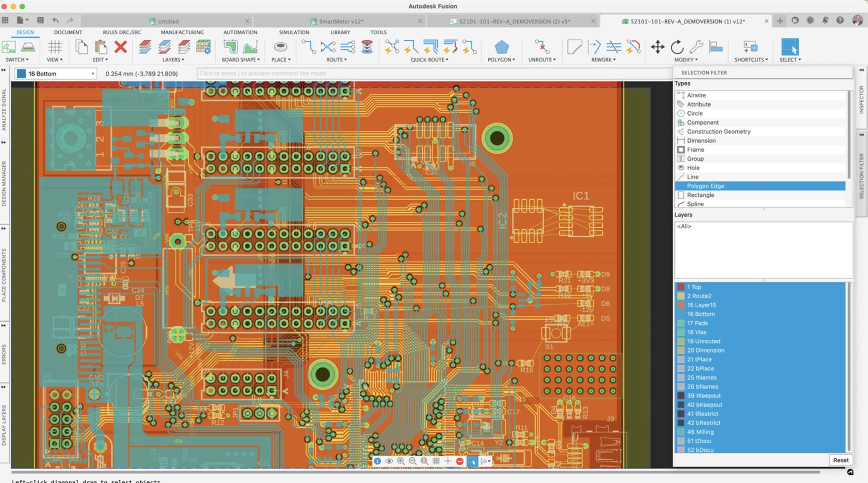Click the red stop icon in canvas toolbar
Viewport: 868px width, 483px height.
(459, 461)
